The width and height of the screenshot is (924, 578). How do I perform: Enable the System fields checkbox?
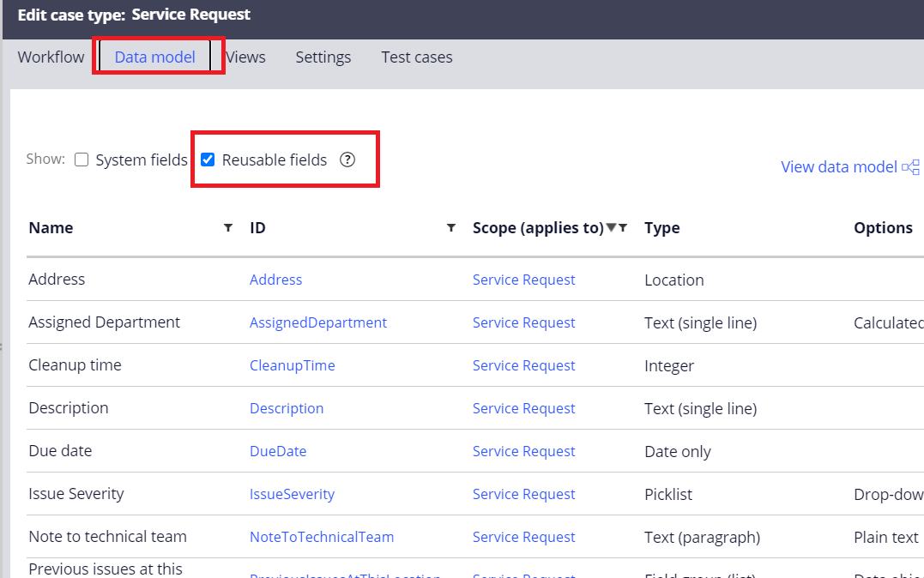coord(82,159)
